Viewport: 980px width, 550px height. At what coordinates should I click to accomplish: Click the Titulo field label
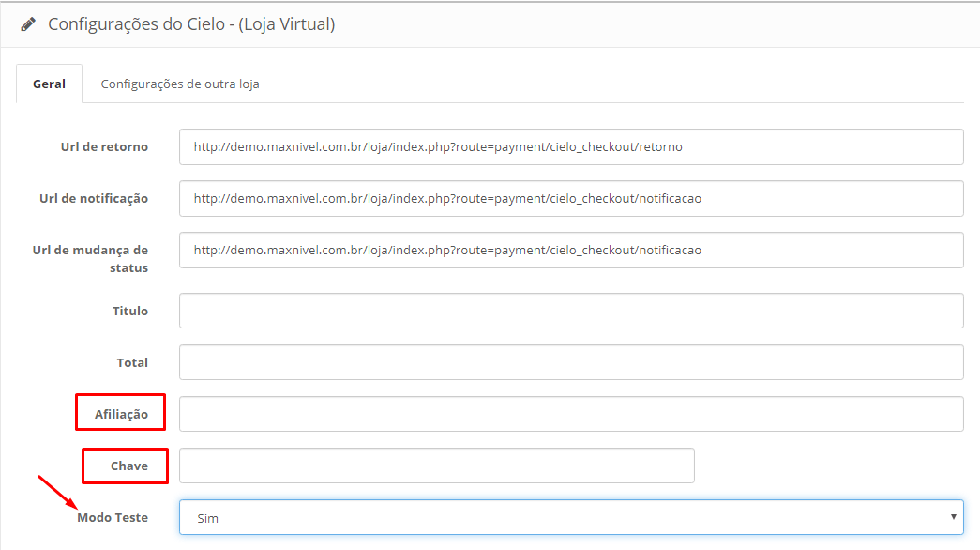(130, 311)
